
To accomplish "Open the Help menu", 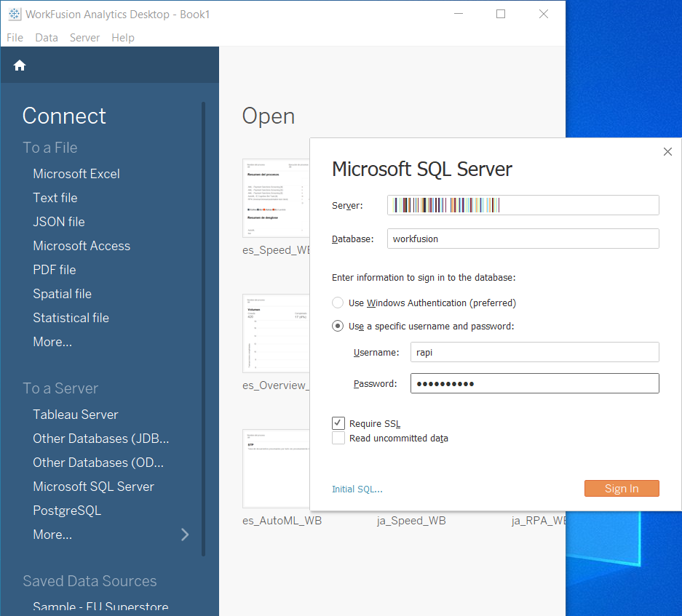I will [x=123, y=38].
